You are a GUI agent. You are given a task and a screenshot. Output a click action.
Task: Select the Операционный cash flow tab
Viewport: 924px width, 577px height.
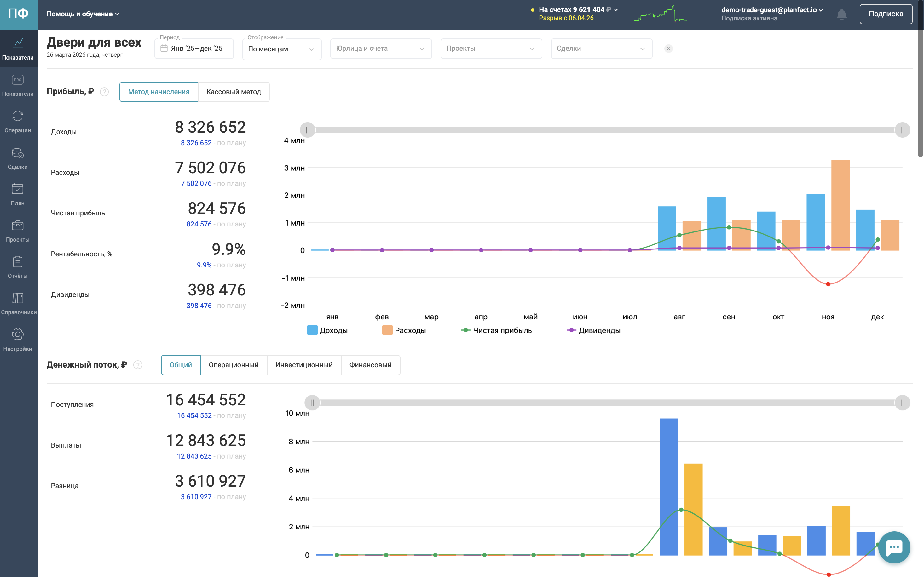click(233, 365)
